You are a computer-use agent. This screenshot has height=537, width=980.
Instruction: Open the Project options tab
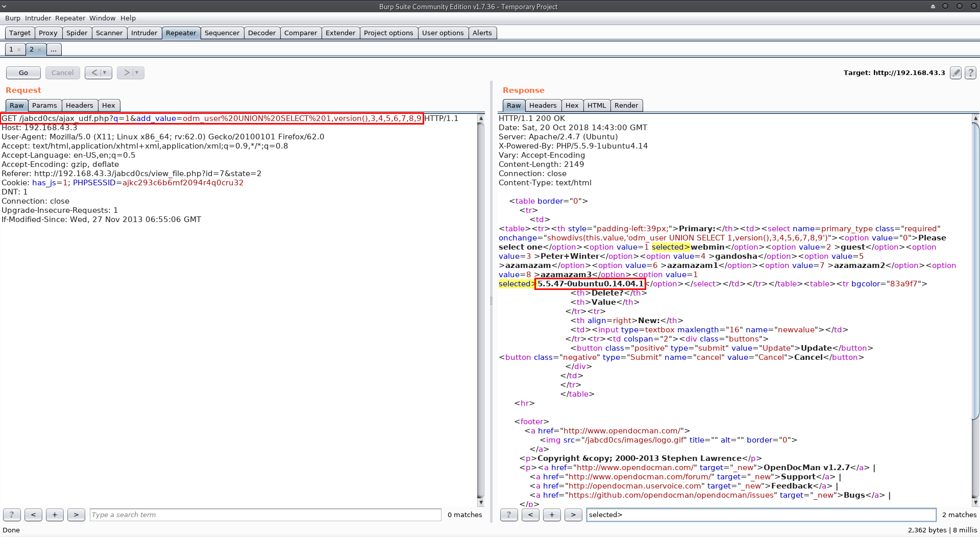pos(388,33)
